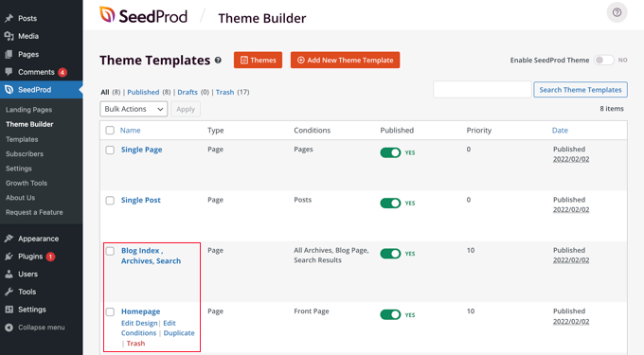The image size is (644, 355).
Task: Toggle the Enable SeedProd Theme switch
Action: coord(604,60)
